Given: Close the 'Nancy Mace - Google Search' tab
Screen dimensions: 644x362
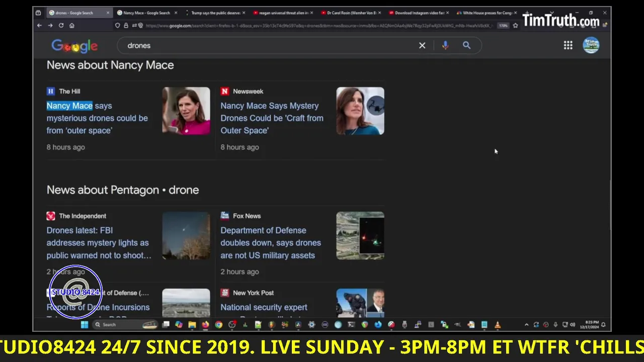Looking at the screenshot, I should click(176, 13).
